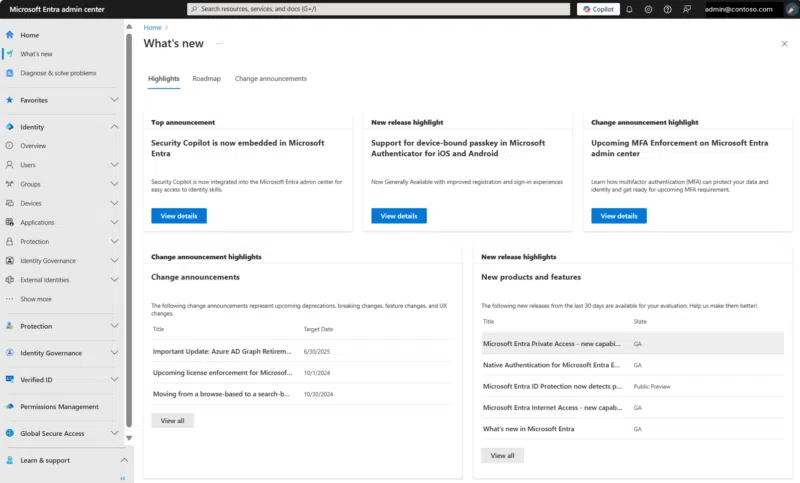The width and height of the screenshot is (800, 483).
Task: View details for Security Copilot announcement
Action: [179, 216]
